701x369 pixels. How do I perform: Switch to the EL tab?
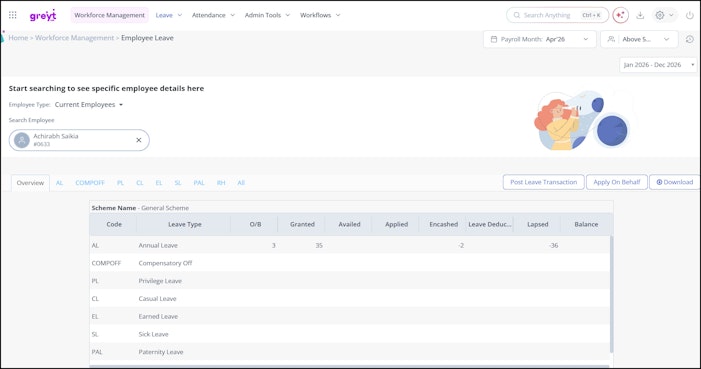[x=159, y=183]
